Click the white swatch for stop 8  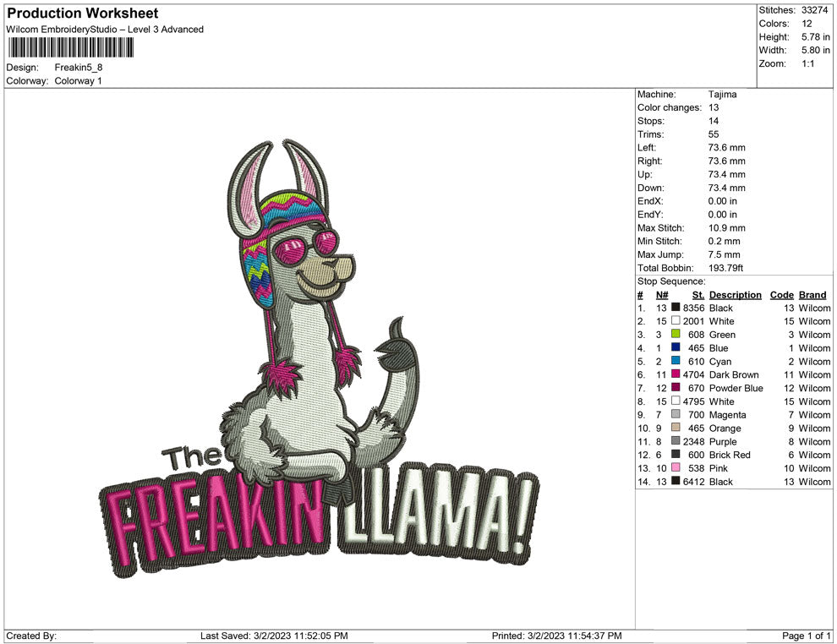pyautogui.click(x=676, y=401)
